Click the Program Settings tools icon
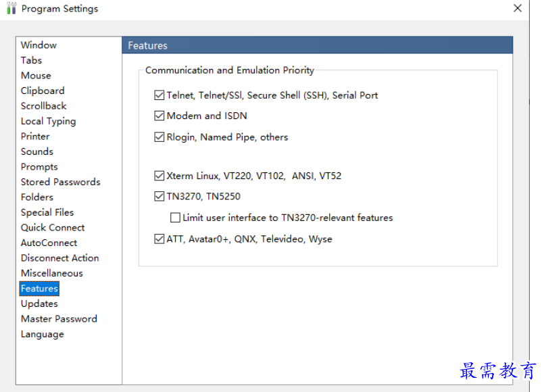This screenshot has width=542, height=392. (x=11, y=8)
